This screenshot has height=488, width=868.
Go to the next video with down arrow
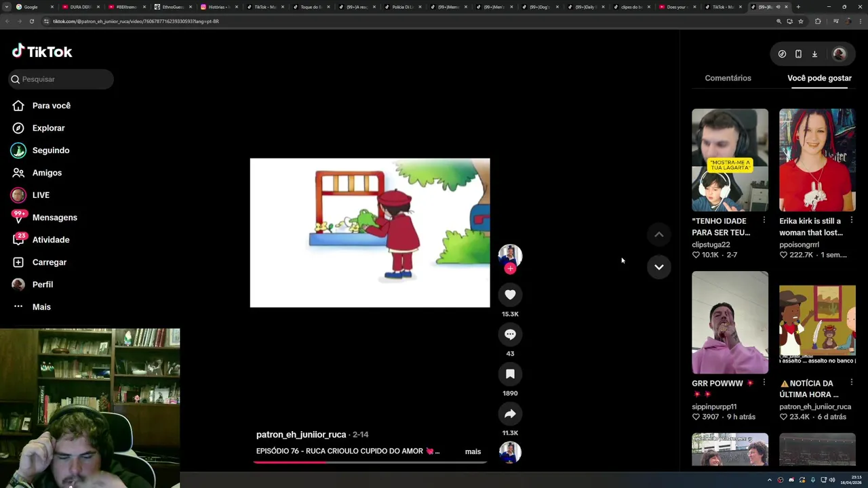click(x=658, y=267)
